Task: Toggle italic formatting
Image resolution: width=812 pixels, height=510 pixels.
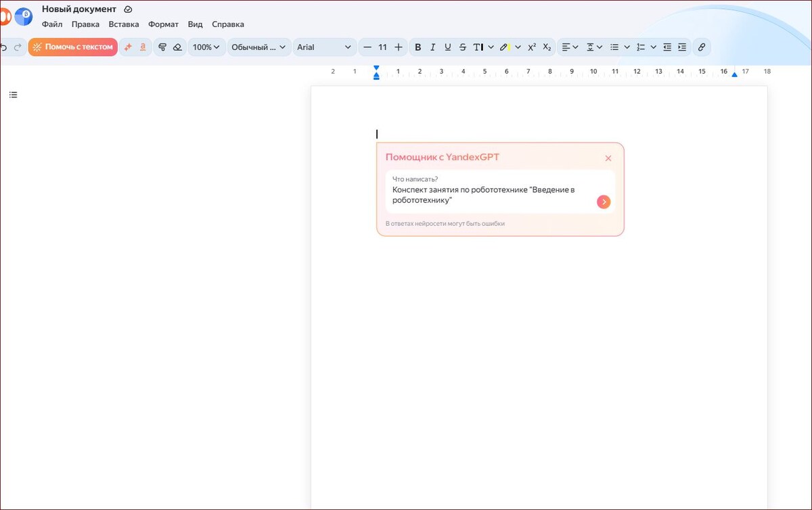Action: (433, 47)
